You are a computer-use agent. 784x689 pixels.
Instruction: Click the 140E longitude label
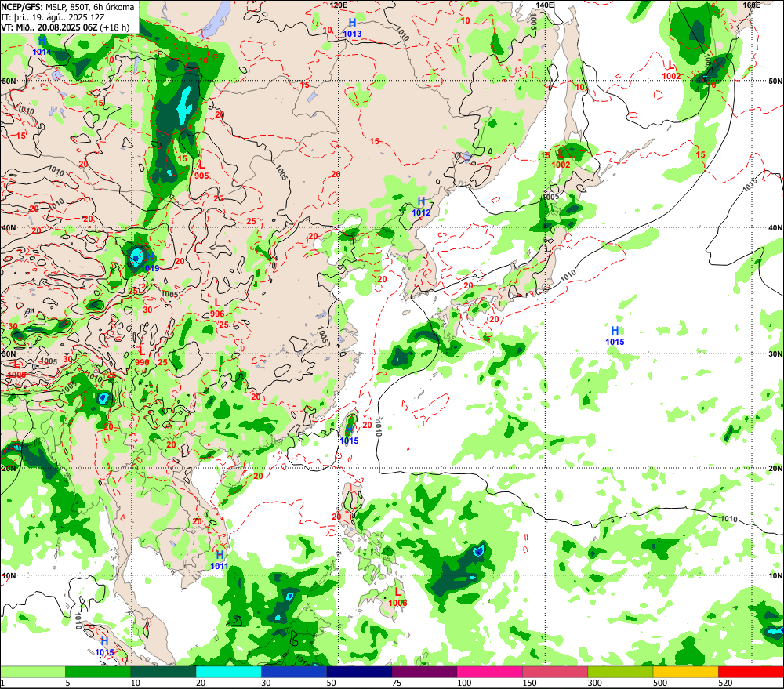545,5
